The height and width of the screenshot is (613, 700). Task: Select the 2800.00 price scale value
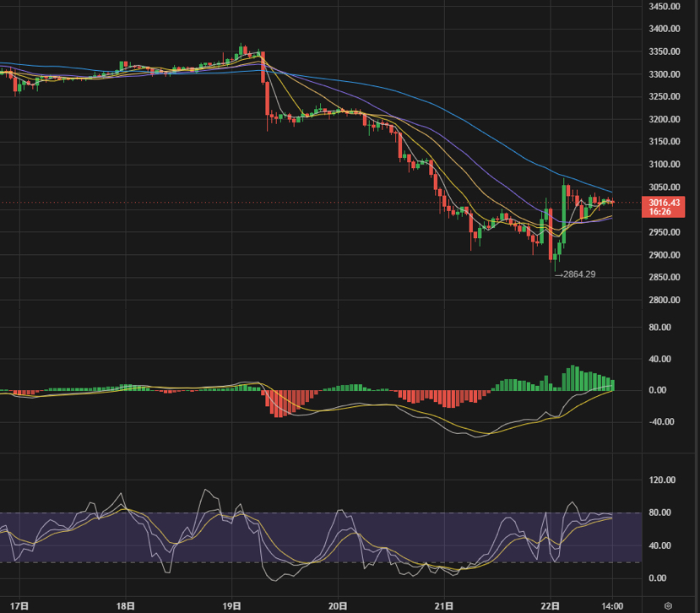pos(665,301)
